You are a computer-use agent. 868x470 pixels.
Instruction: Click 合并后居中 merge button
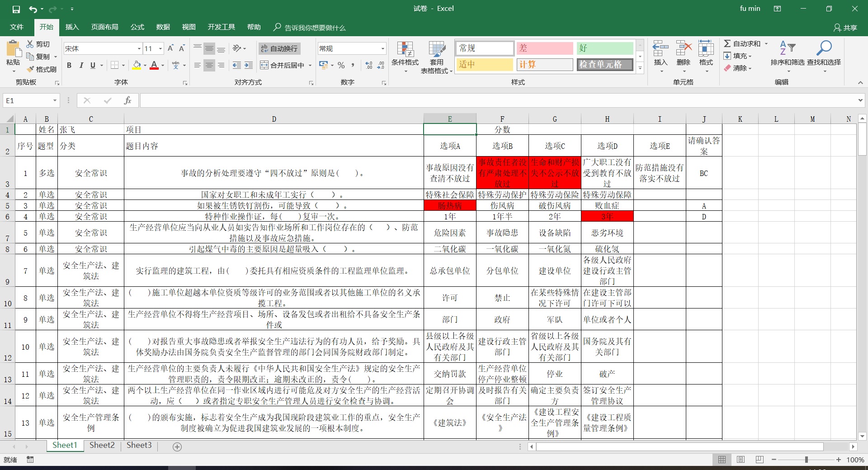(283, 66)
